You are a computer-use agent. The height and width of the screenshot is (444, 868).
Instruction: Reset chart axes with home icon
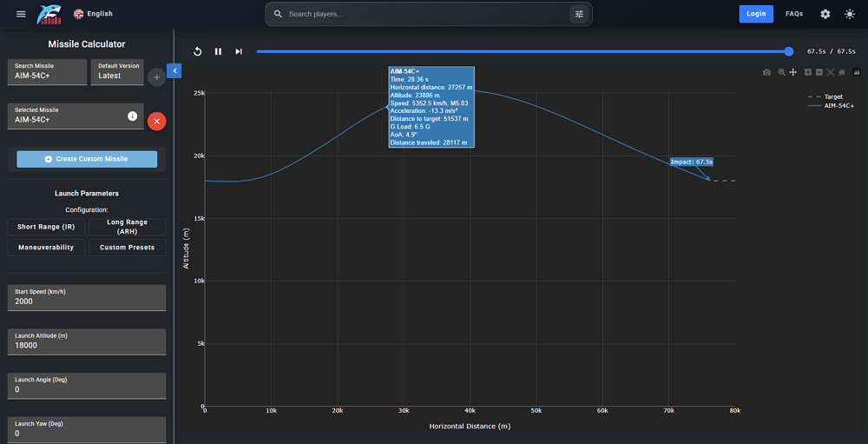click(x=841, y=72)
